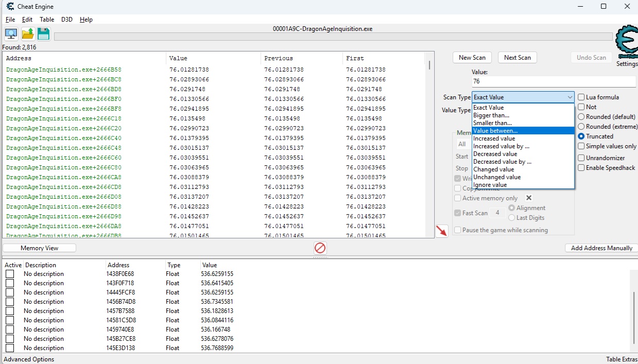Click the save floppy disk icon
Image resolution: width=638 pixels, height=364 pixels.
44,34
